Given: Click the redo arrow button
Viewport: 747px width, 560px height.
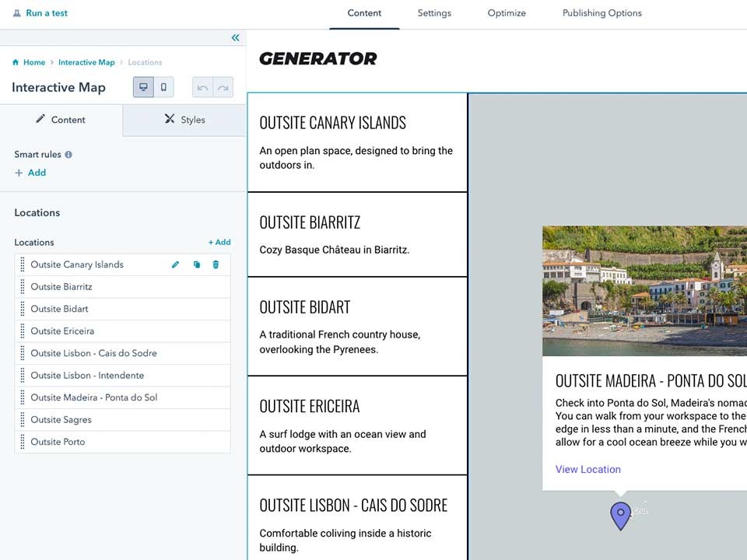Looking at the screenshot, I should pyautogui.click(x=223, y=88).
